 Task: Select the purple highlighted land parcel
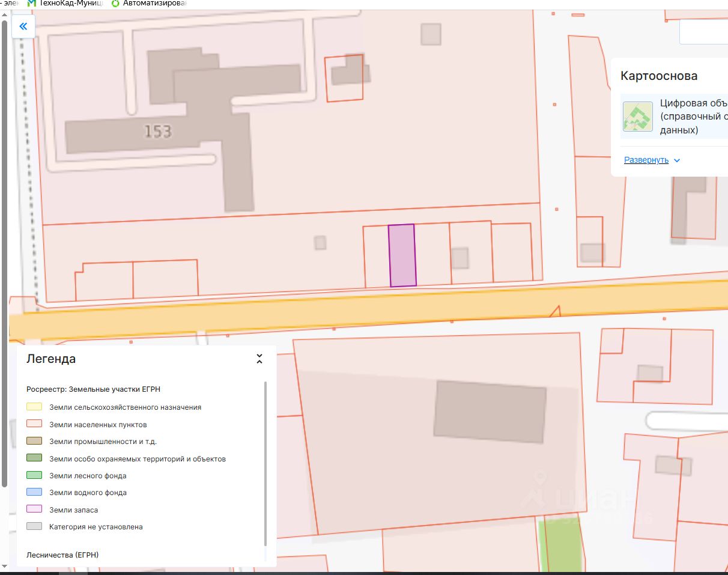[402, 255]
